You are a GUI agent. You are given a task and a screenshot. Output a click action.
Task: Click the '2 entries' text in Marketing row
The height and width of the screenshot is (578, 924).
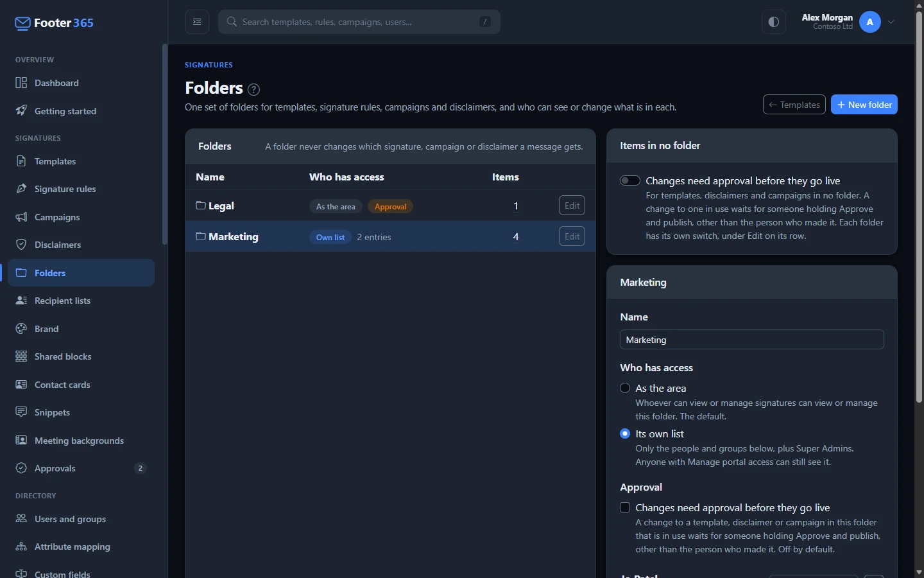pos(374,237)
